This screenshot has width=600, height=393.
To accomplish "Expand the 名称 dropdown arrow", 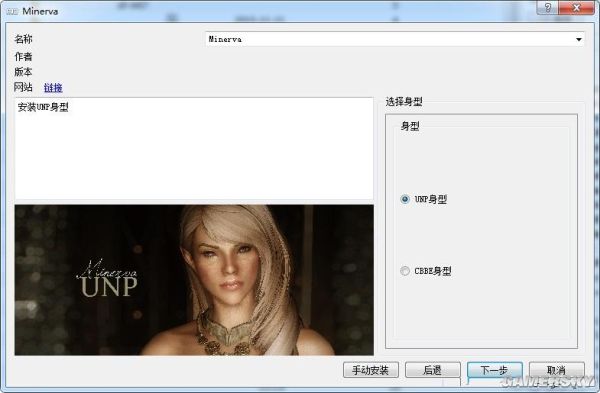I will pyautogui.click(x=578, y=39).
